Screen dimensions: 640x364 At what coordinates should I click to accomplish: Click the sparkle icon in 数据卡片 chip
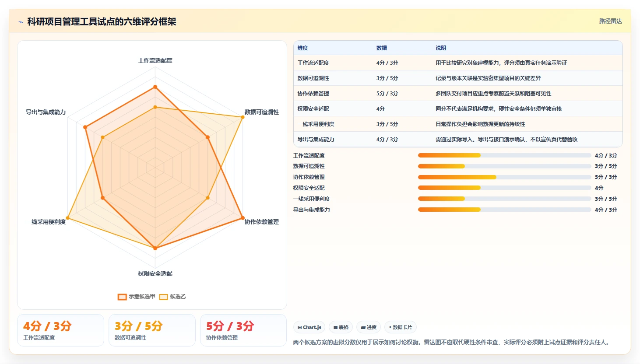[390, 327]
